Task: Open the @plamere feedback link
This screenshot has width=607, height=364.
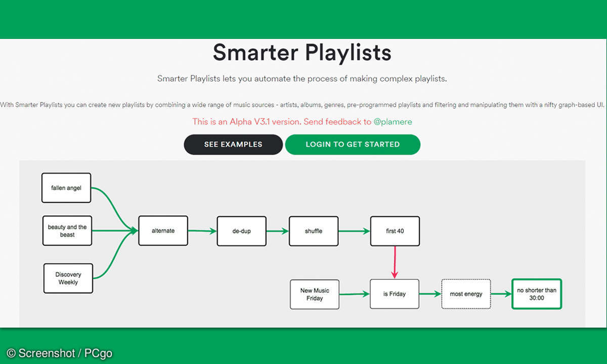Action: click(x=393, y=122)
